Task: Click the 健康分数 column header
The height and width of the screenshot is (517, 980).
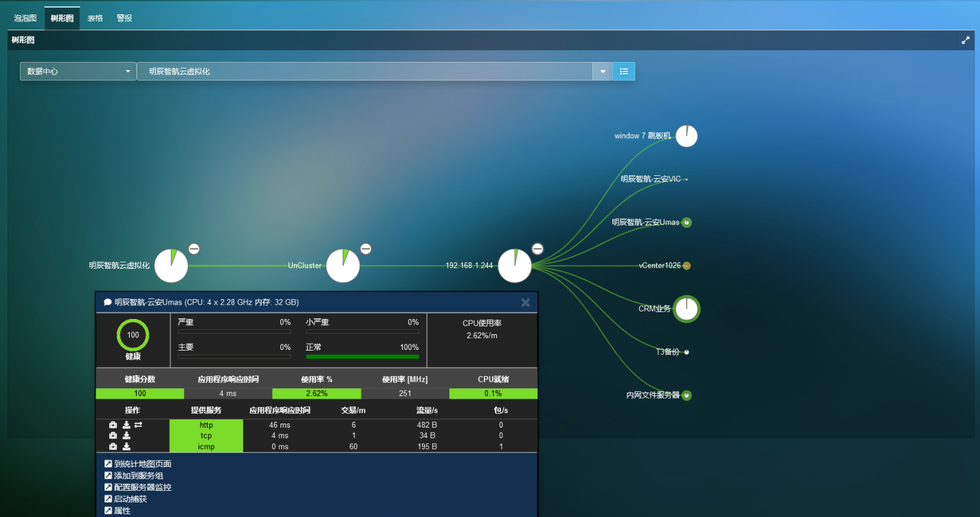Action: pyautogui.click(x=140, y=379)
